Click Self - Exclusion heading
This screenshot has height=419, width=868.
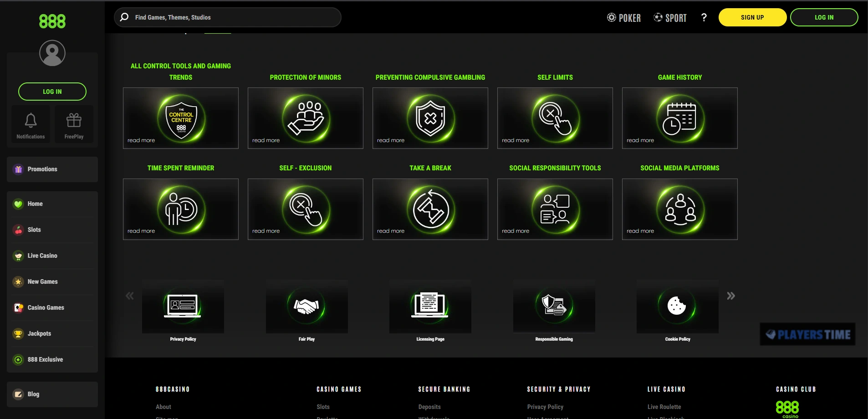pos(306,168)
